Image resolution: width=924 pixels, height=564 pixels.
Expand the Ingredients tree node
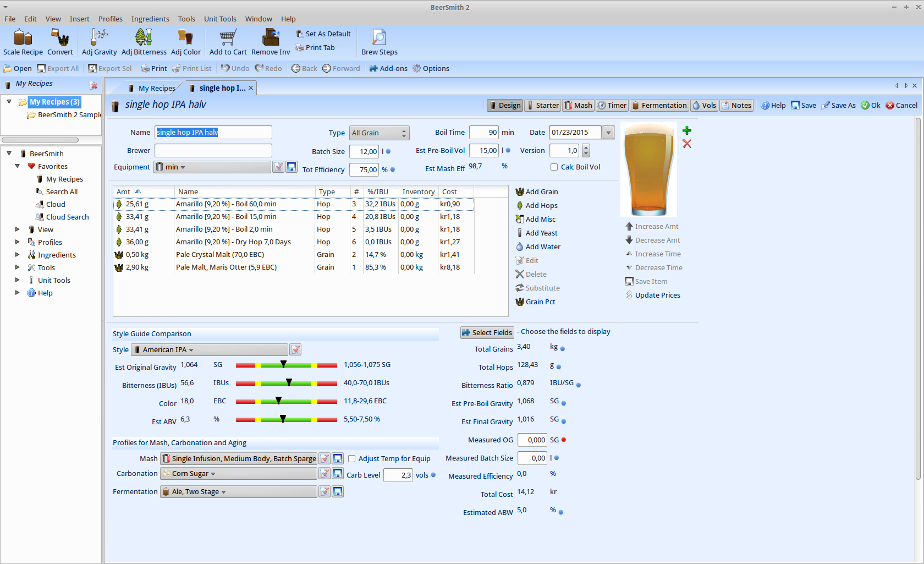(17, 255)
